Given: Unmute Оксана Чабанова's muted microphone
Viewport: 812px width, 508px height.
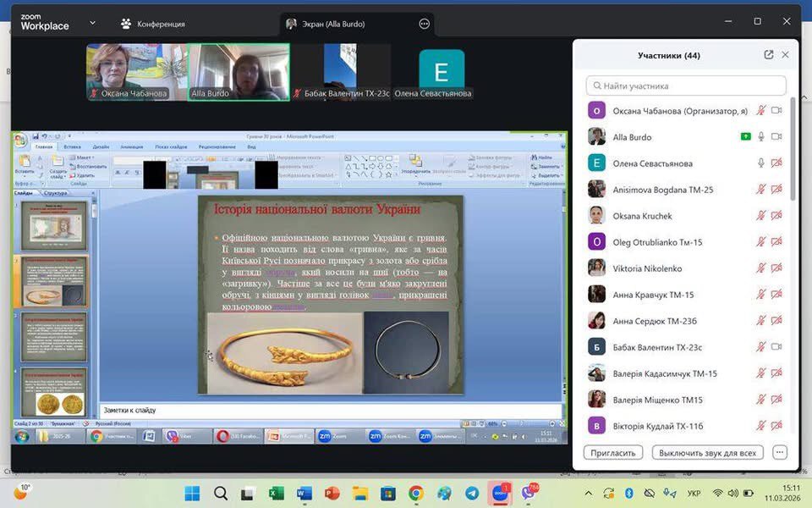Looking at the screenshot, I should 761,110.
